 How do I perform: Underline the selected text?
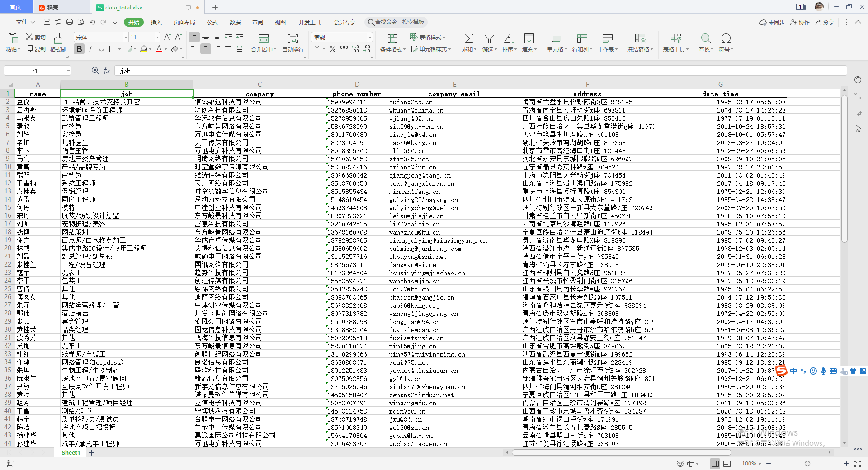[x=101, y=50]
